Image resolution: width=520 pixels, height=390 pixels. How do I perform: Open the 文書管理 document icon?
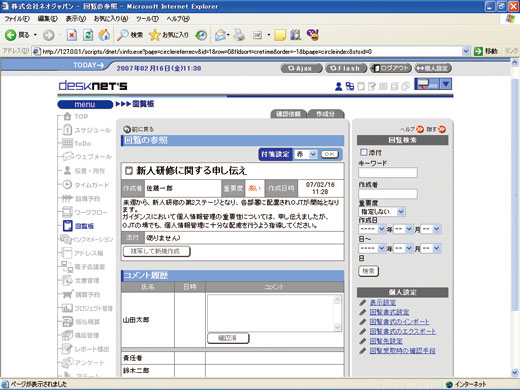(68, 280)
